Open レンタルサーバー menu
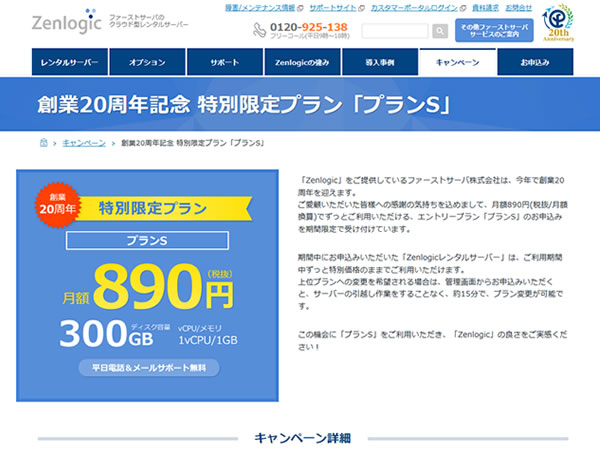The width and height of the screenshot is (600, 450). [70, 62]
